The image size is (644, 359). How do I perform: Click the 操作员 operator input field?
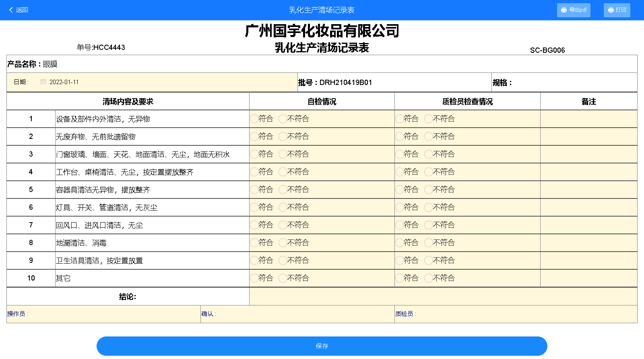tap(113, 314)
